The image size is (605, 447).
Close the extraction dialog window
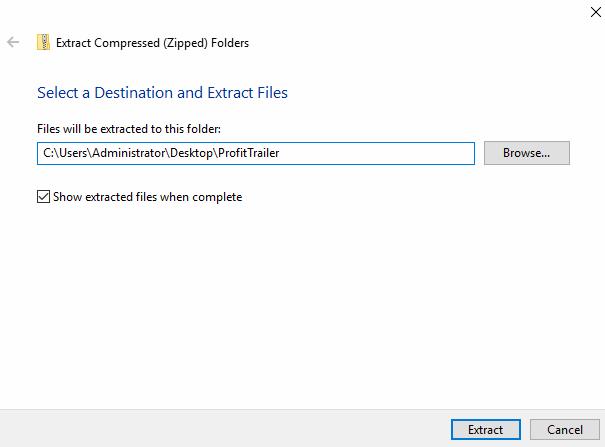click(596, 12)
